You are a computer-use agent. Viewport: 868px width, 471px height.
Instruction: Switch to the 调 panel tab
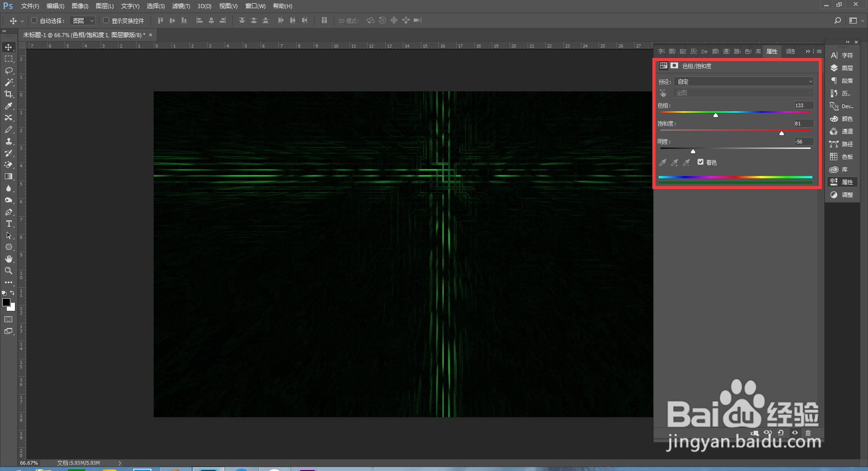(x=790, y=52)
